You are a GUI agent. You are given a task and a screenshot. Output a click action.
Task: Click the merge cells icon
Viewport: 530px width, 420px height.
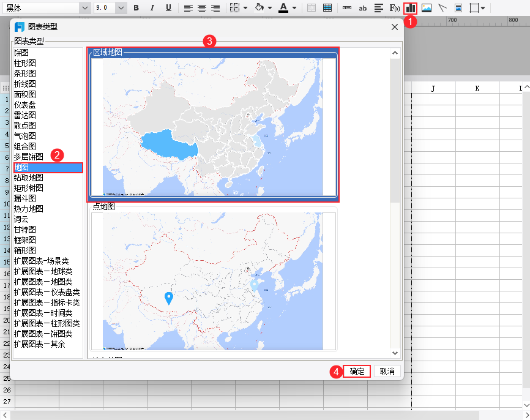(x=310, y=8)
